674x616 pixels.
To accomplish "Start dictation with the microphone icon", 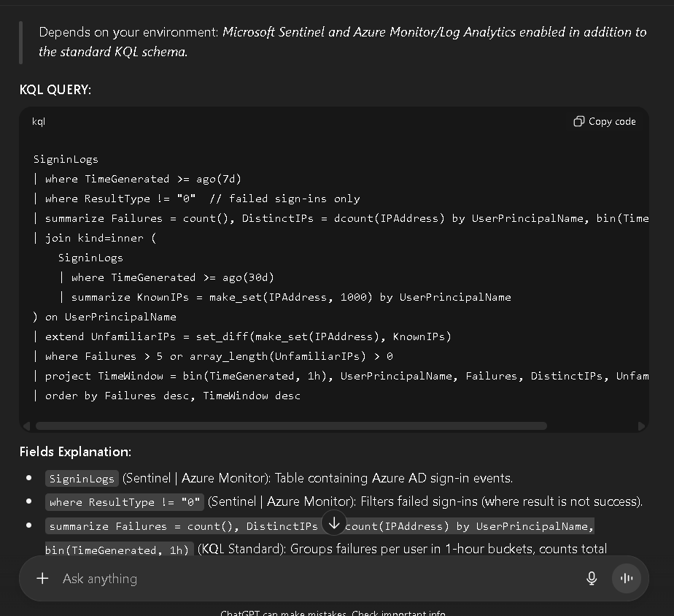I will 592,579.
